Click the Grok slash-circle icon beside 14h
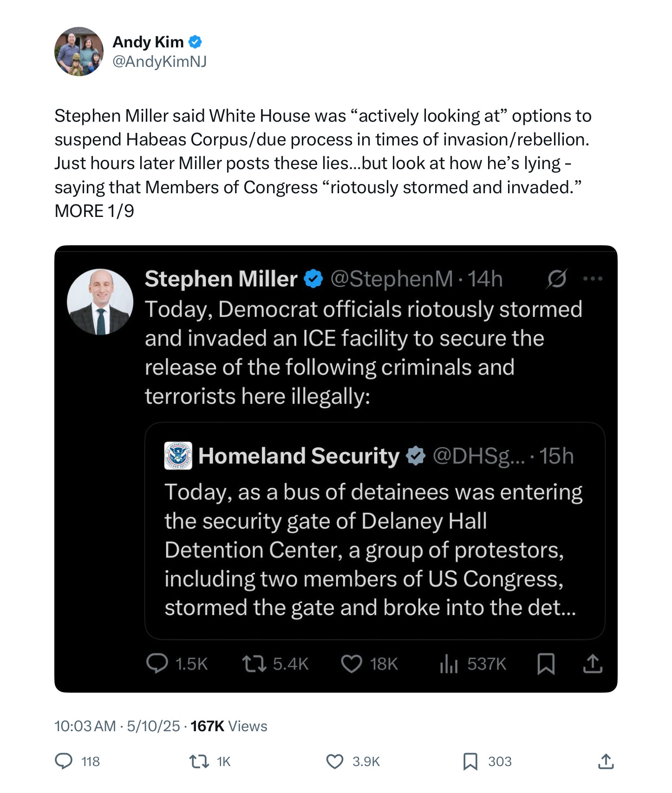Image resolution: width=672 pixels, height=793 pixels. [x=556, y=279]
